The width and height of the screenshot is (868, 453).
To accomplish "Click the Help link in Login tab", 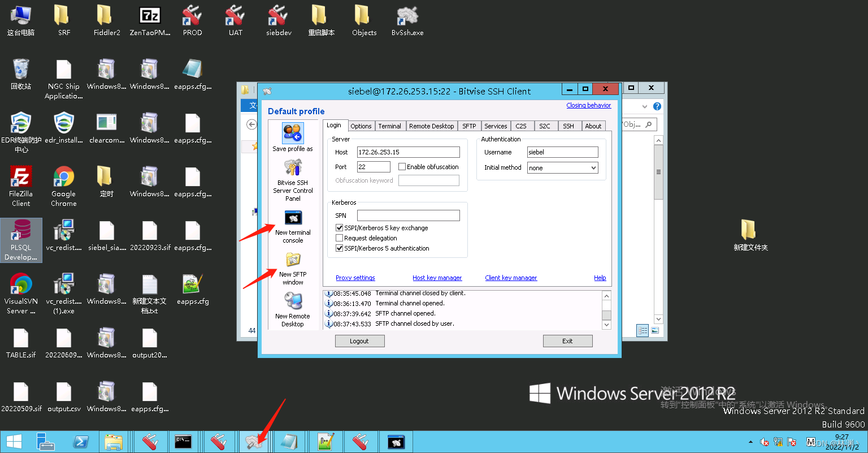I will [x=600, y=278].
